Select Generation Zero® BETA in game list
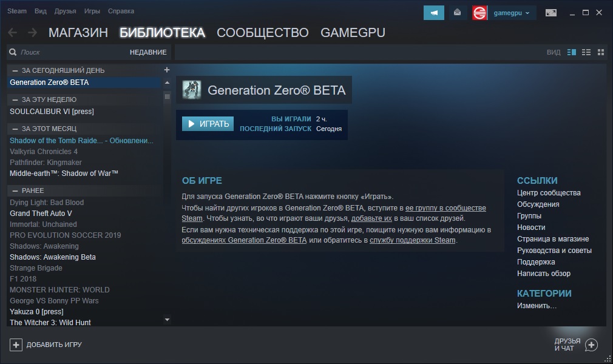613x364 pixels. point(84,83)
